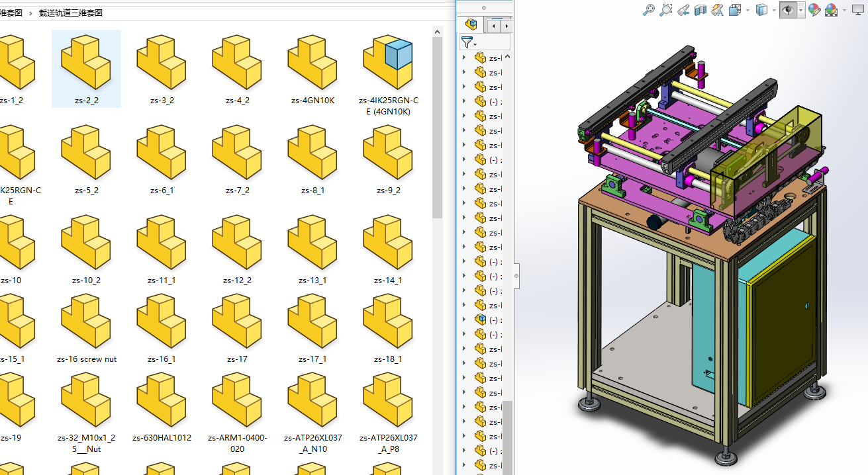Select file zs-8_1
This screenshot has width=868, height=475.
point(313,159)
